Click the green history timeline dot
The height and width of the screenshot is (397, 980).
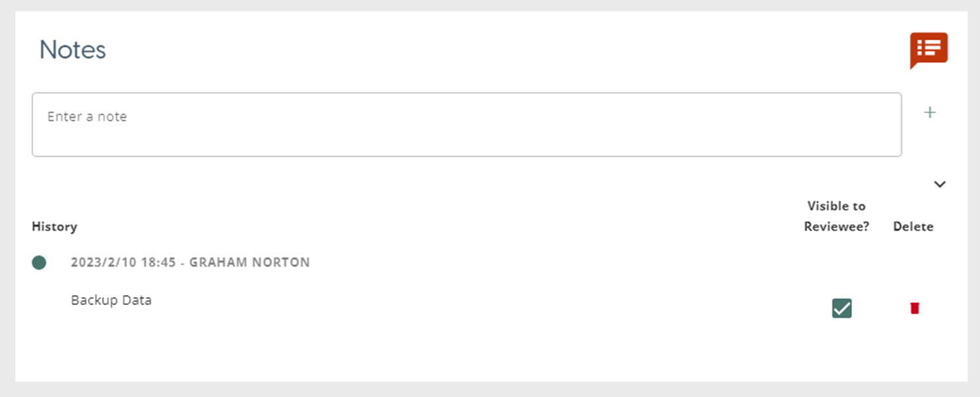[39, 263]
